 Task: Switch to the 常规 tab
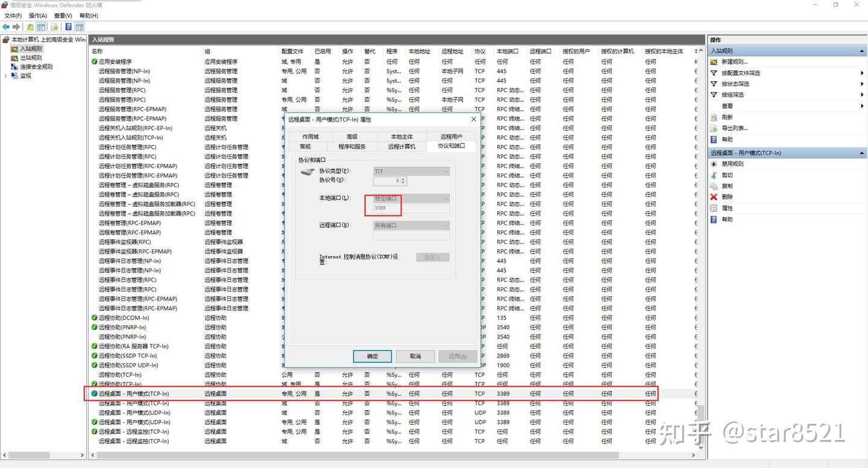pos(305,146)
